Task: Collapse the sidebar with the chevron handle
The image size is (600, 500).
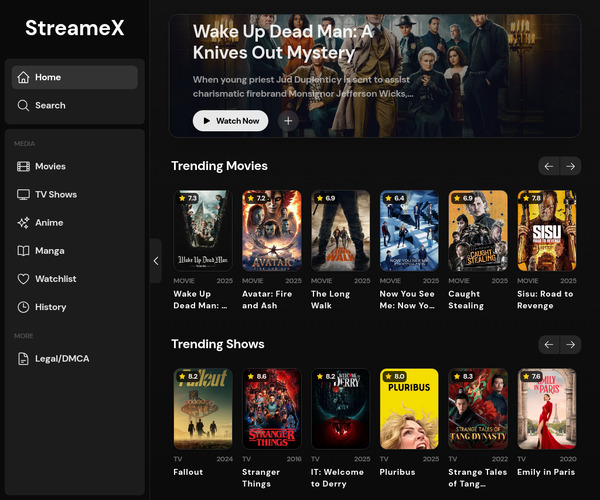Action: (156, 261)
